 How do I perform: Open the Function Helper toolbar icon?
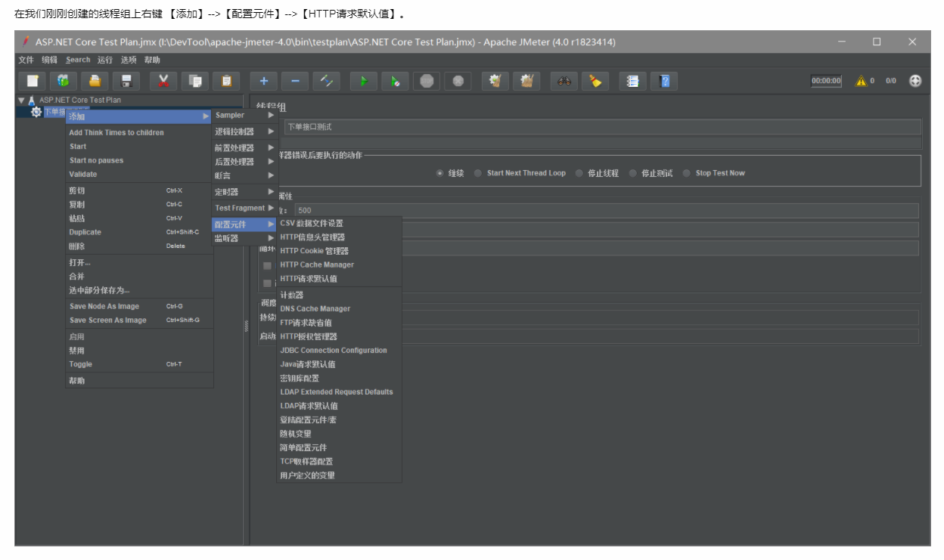click(x=632, y=81)
